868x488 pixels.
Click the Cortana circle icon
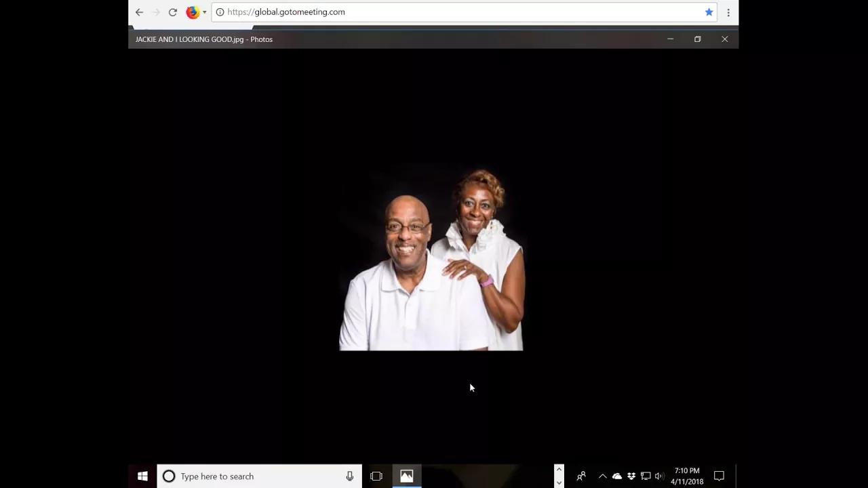click(x=169, y=476)
